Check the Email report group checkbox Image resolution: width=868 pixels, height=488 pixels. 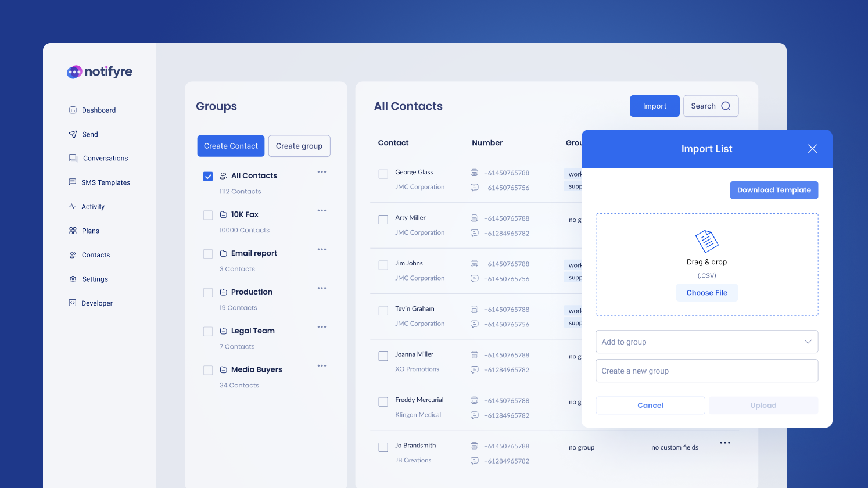click(x=208, y=254)
